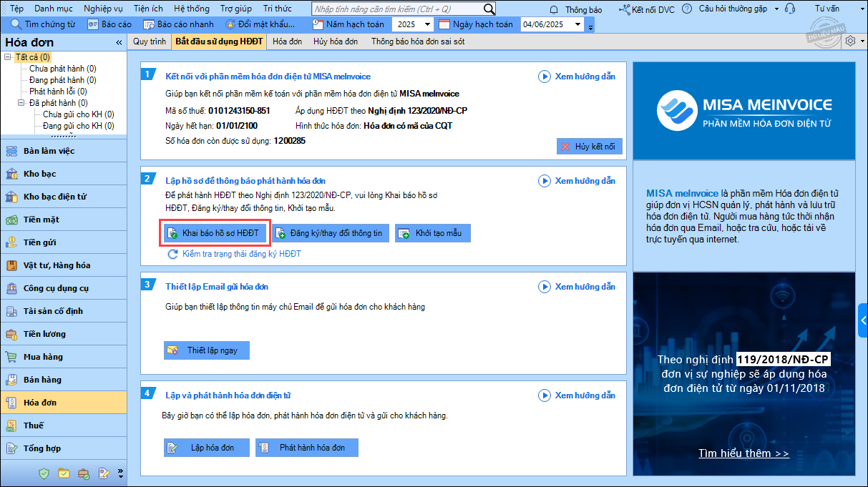This screenshot has width=868, height=487.
Task: Open the Vật tư, Hàng hóa module
Action: tap(64, 265)
